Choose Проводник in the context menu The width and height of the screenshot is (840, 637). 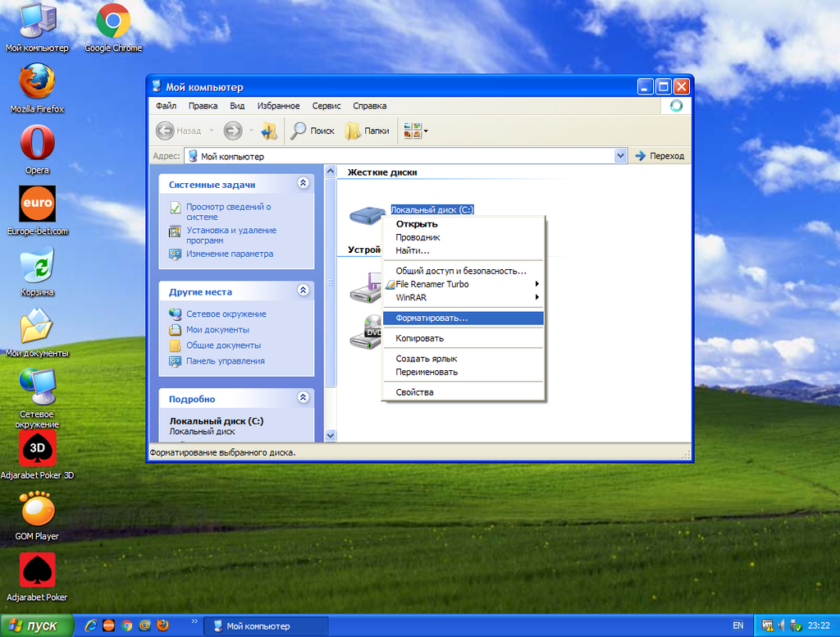(463, 237)
